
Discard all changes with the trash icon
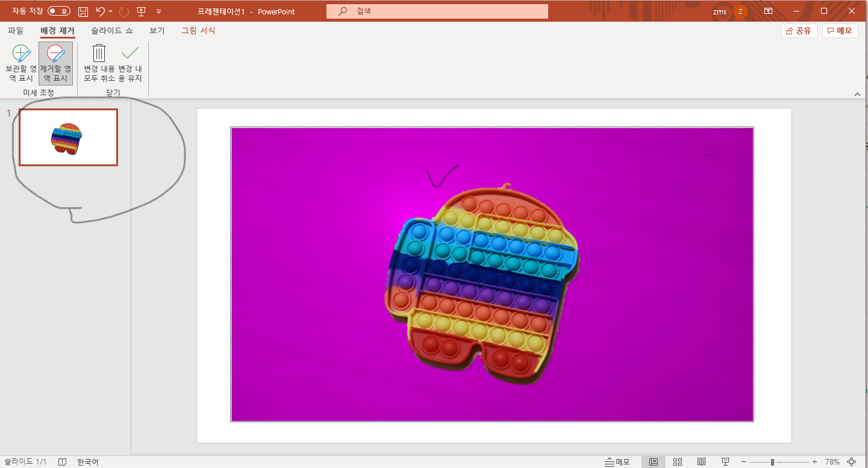[99, 63]
